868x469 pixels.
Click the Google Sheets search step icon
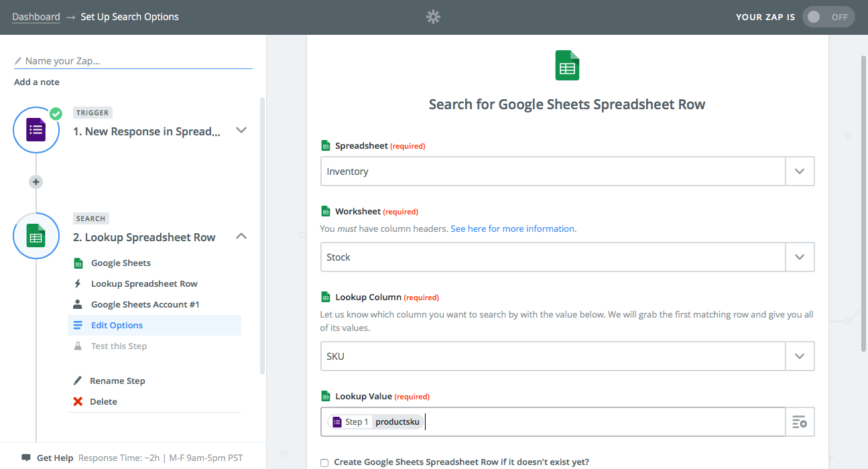pyautogui.click(x=36, y=236)
